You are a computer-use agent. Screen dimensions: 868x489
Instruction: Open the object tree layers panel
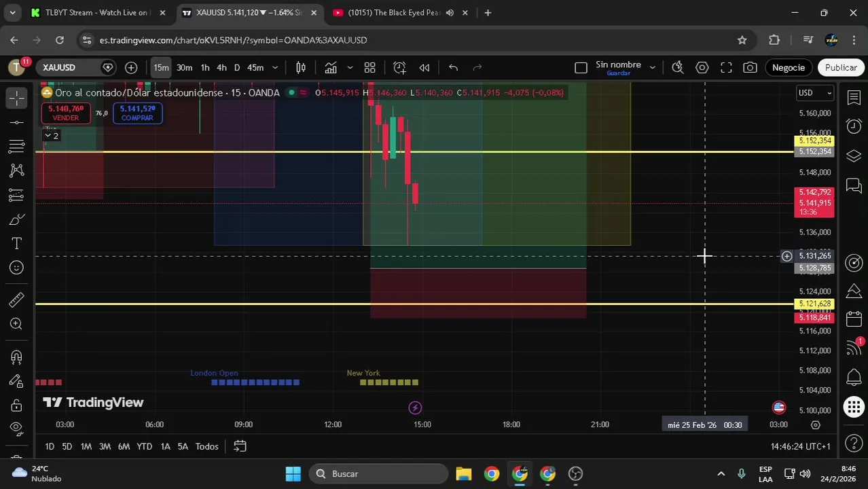[854, 156]
